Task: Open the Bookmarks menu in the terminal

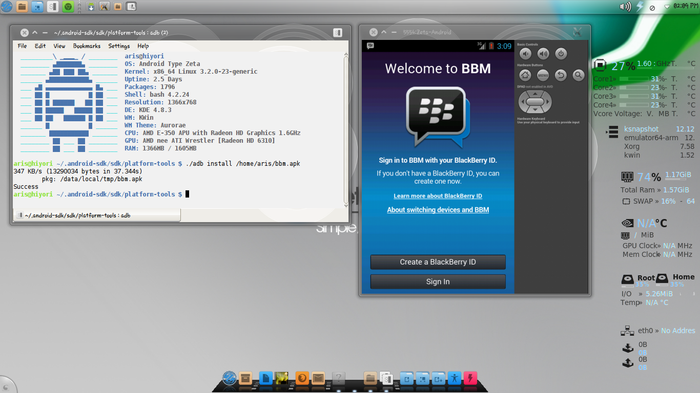Action: [x=87, y=46]
